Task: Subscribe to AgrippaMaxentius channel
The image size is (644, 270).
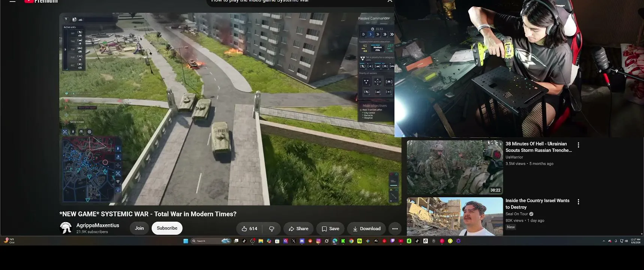Action: click(167, 228)
